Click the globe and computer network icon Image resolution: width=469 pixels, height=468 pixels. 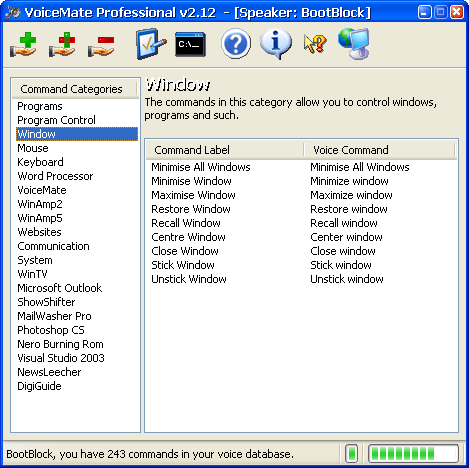tap(354, 44)
